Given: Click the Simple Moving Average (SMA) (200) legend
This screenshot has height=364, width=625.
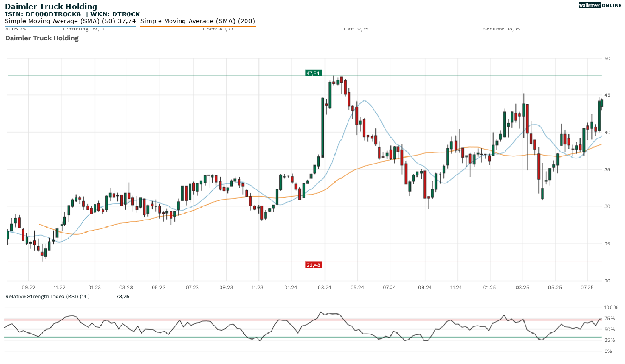Looking at the screenshot, I should [198, 21].
